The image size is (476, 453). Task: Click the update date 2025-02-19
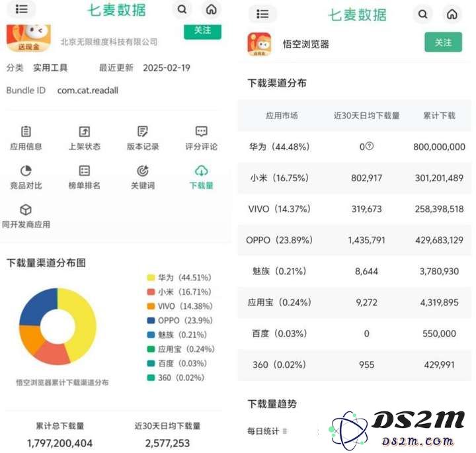click(167, 67)
